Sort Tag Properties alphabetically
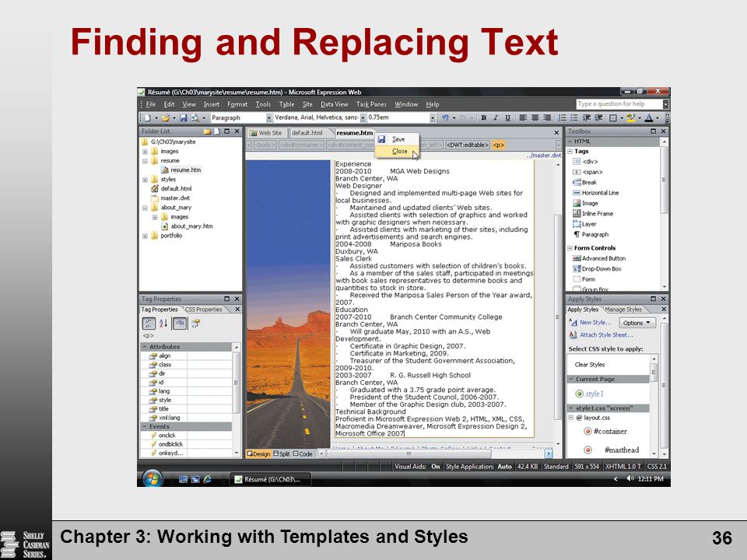Image resolution: width=747 pixels, height=560 pixels. pos(163,324)
